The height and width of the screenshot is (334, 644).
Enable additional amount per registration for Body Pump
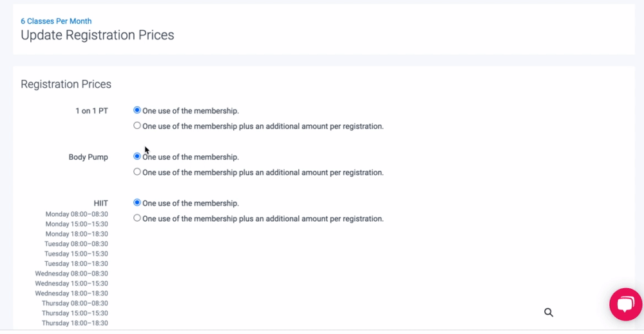(137, 172)
